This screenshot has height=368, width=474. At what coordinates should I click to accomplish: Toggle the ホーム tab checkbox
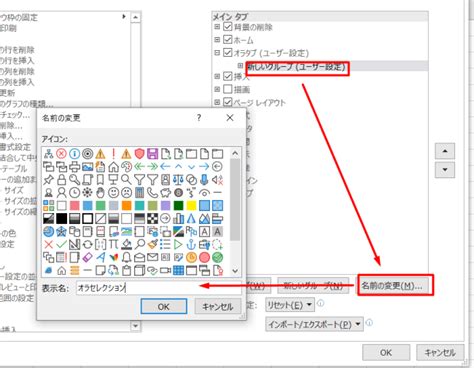pos(228,40)
